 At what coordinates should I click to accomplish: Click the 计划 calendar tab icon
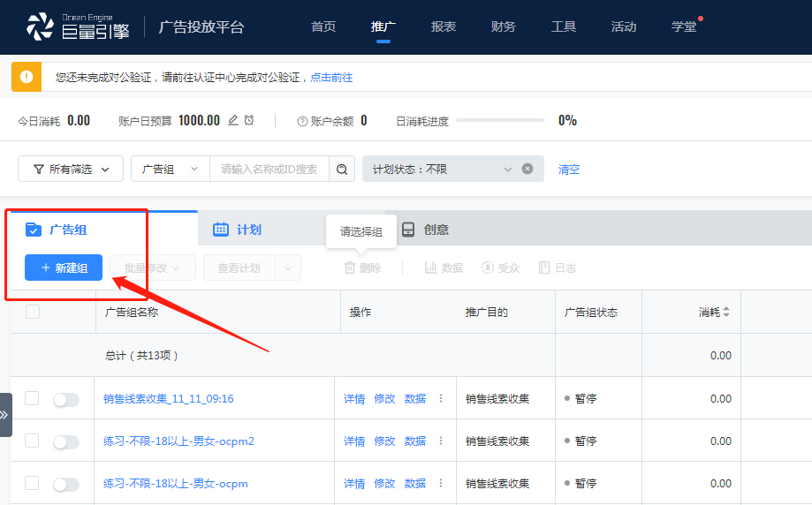[x=221, y=230]
